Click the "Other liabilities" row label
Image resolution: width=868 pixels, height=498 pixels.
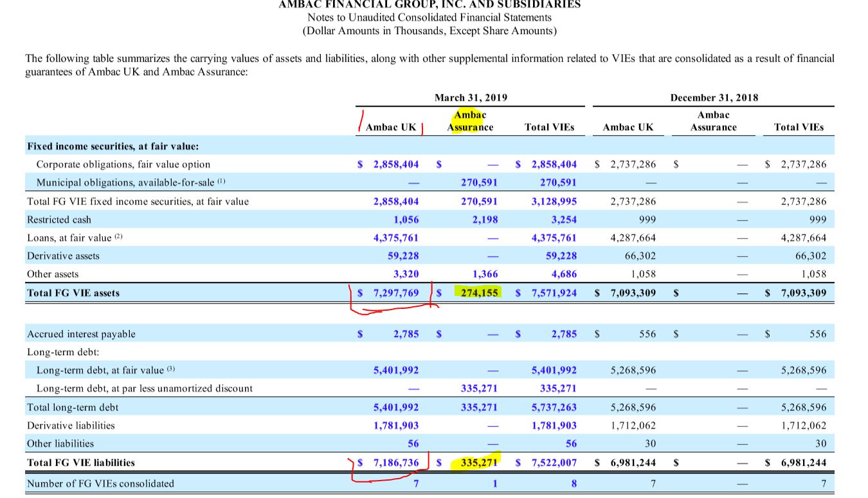tap(60, 443)
